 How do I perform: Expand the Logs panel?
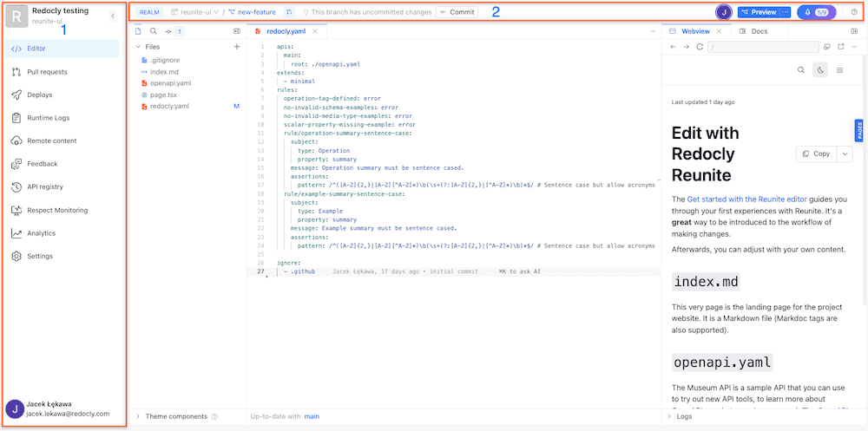669,416
